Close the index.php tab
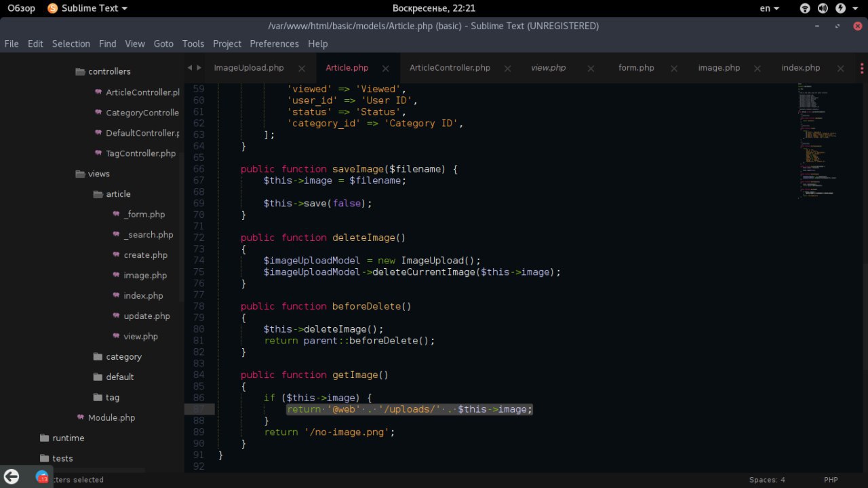The height and width of the screenshot is (488, 868). [841, 69]
